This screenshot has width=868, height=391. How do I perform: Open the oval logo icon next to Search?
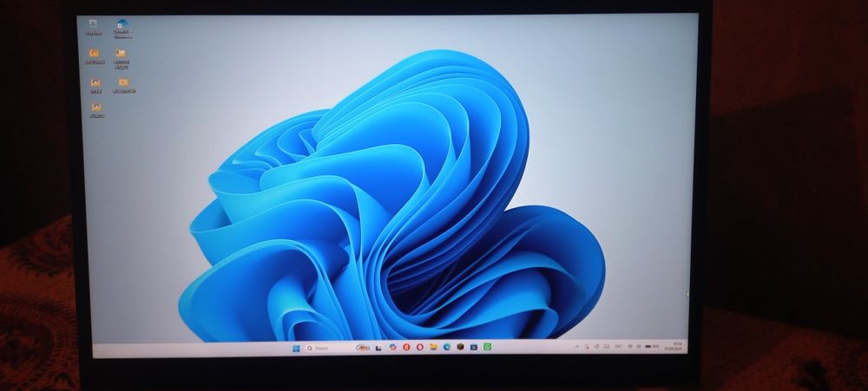pos(363,348)
